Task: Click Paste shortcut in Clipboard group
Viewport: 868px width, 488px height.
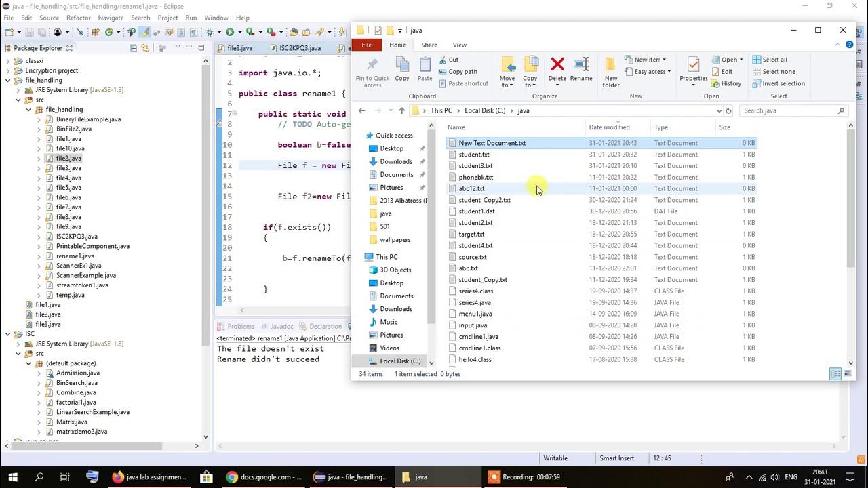Action: pos(463,83)
